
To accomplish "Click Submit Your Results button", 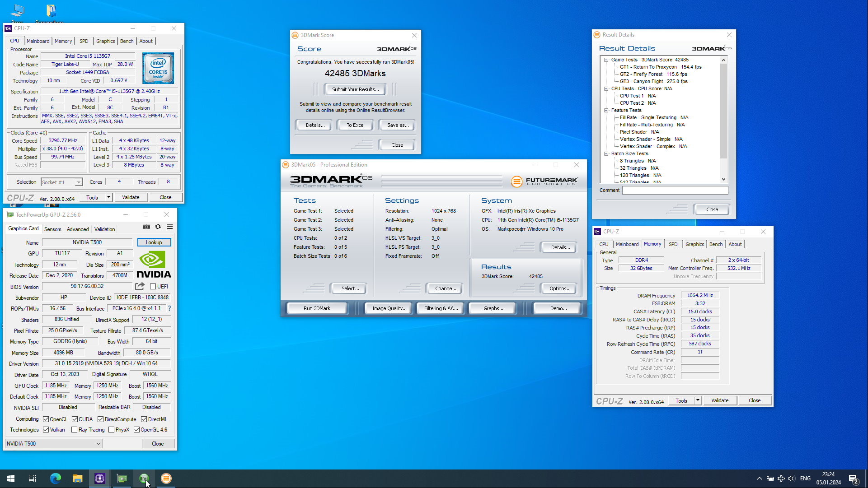I will coord(355,89).
